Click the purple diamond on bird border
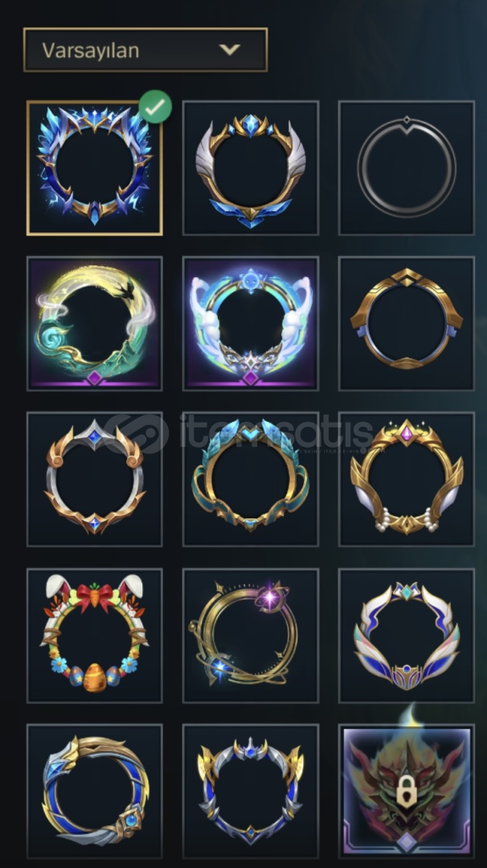 (95, 378)
